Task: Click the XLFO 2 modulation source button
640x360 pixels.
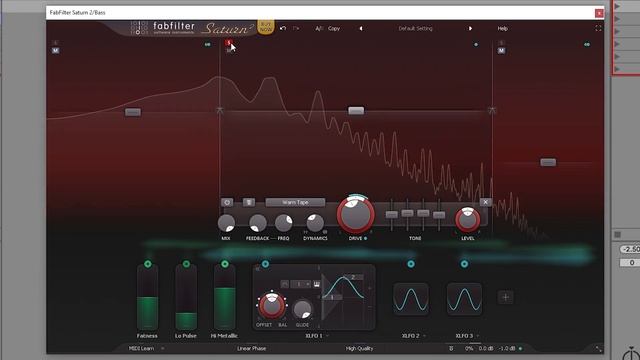Action: (411, 264)
